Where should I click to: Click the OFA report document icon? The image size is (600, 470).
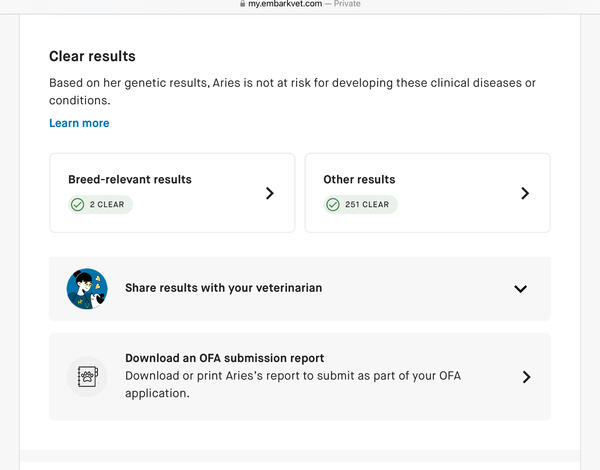pos(87,377)
